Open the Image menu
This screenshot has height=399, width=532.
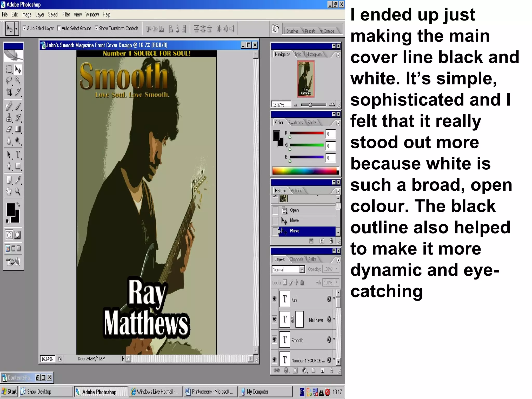pyautogui.click(x=26, y=15)
